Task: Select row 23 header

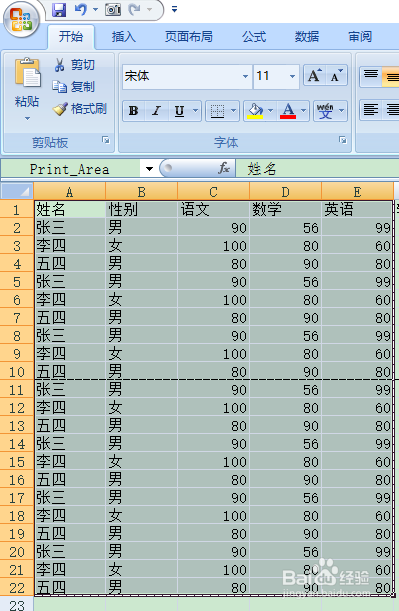Action: pyautogui.click(x=16, y=604)
